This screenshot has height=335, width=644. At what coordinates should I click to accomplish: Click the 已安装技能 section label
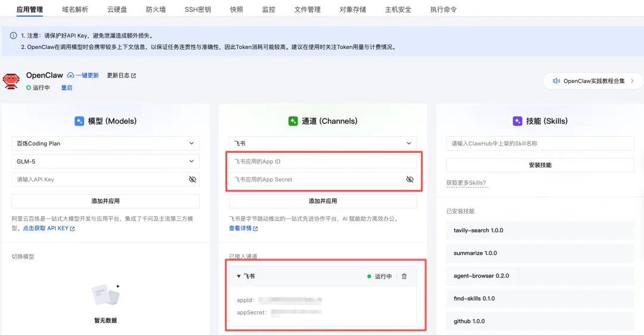point(460,211)
